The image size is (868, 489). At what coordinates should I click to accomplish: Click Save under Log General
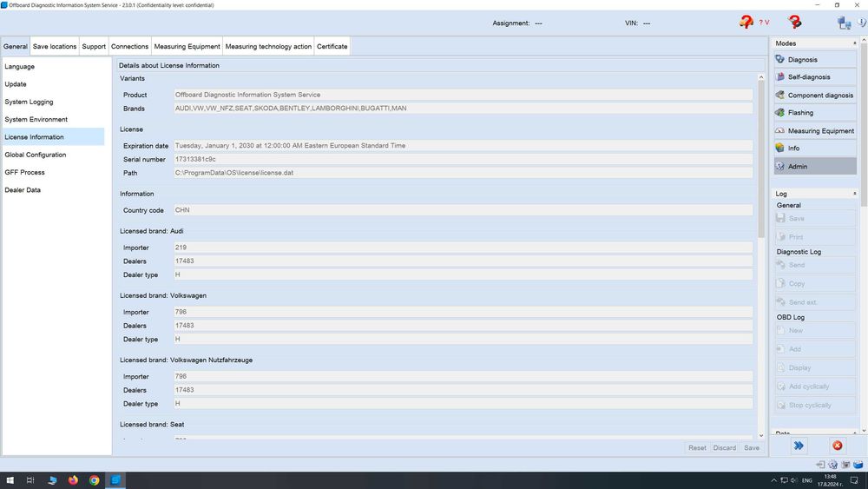pyautogui.click(x=815, y=218)
